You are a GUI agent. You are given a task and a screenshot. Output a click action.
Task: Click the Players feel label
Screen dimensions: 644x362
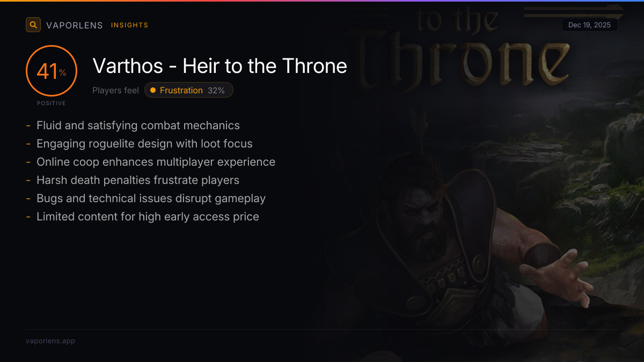pos(115,90)
